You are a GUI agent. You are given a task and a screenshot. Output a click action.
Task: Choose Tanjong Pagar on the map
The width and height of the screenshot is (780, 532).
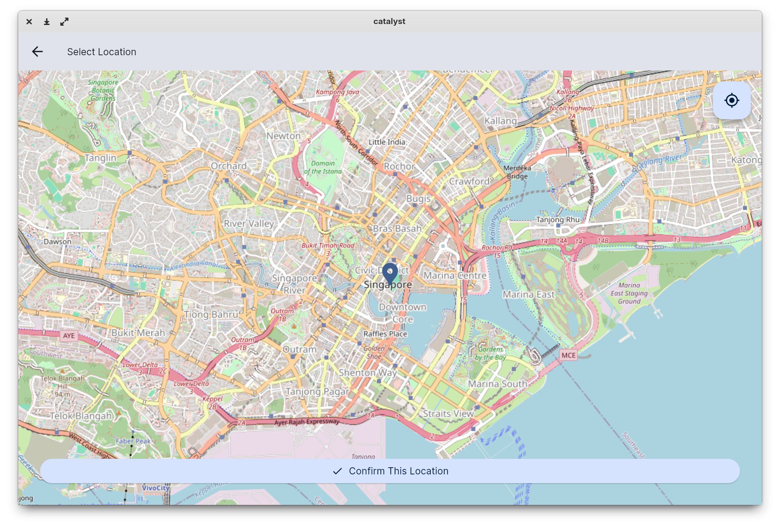click(x=317, y=392)
